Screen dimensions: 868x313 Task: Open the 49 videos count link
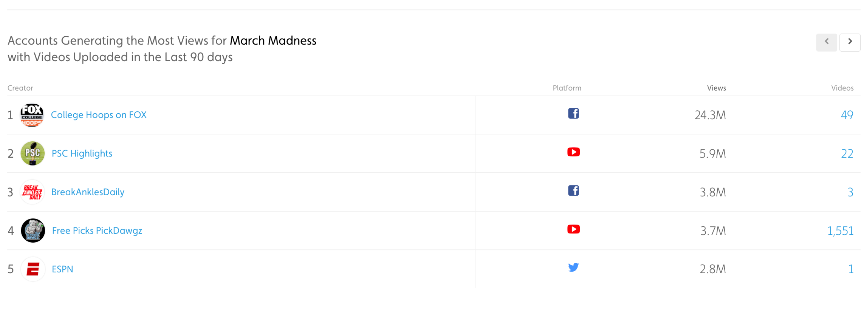pos(847,115)
